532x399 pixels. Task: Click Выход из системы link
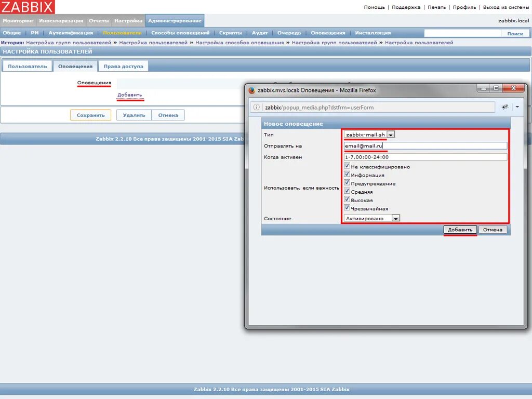(506, 7)
